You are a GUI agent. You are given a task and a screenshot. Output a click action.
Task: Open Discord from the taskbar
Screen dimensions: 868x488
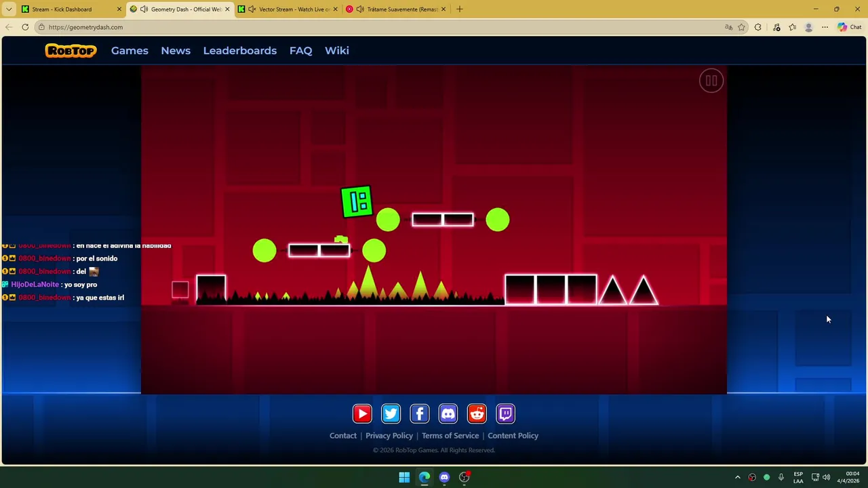pos(444,477)
